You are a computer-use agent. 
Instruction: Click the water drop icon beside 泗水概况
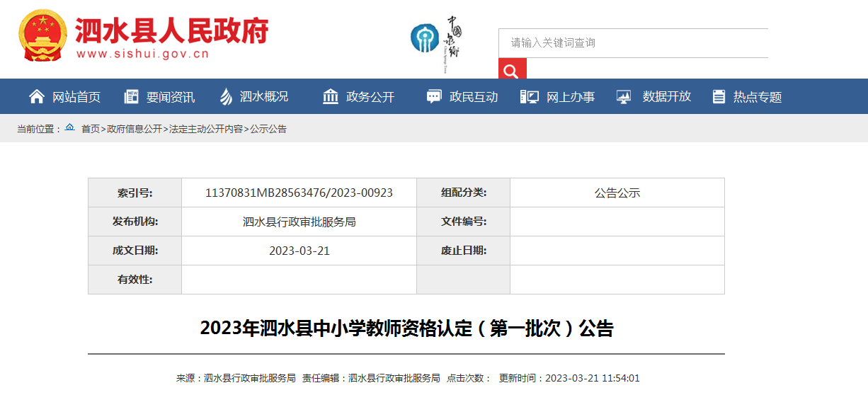(226, 97)
